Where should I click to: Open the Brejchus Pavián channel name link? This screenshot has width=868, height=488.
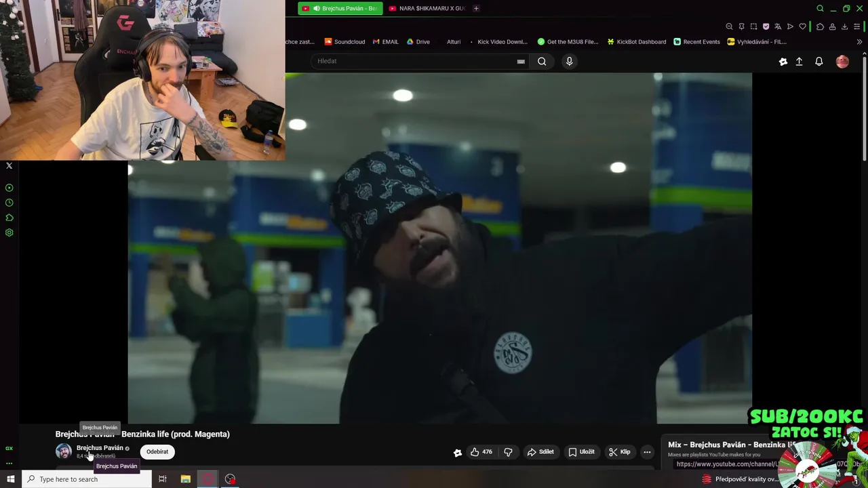(100, 448)
